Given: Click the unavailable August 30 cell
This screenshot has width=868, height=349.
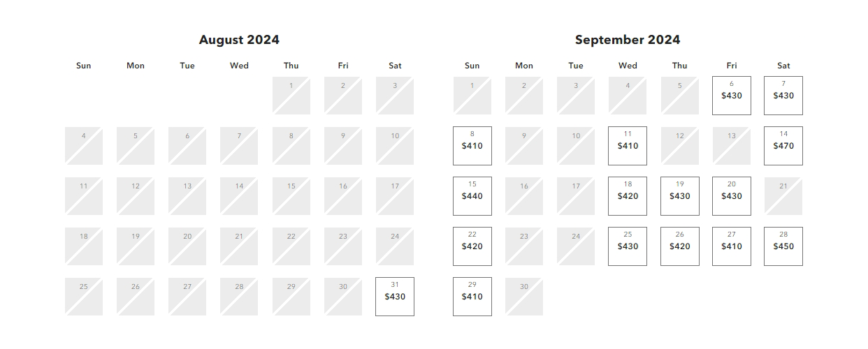Looking at the screenshot, I should [x=343, y=297].
